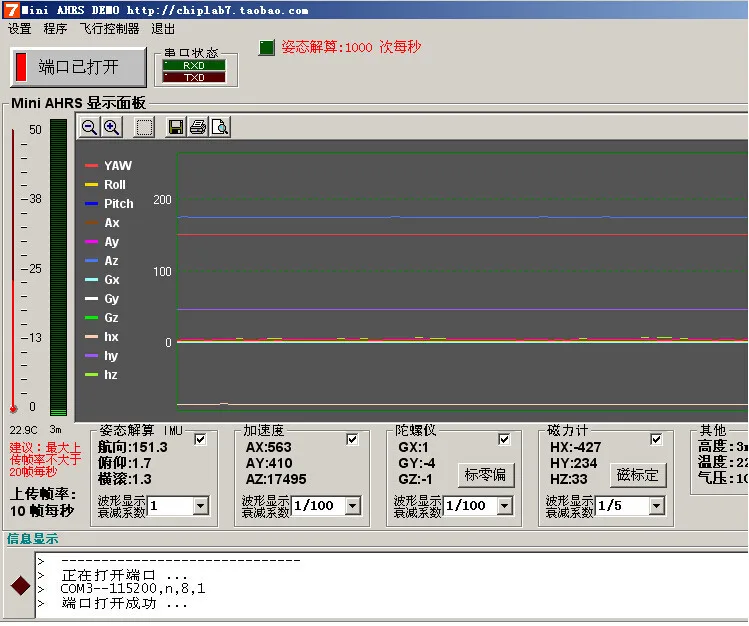This screenshot has width=749, height=626.
Task: Click the RXD serial status indicator
Action: (x=193, y=65)
